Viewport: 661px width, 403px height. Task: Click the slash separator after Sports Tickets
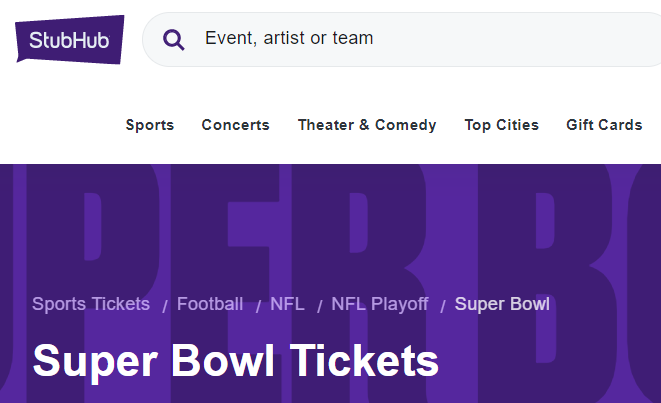click(x=164, y=305)
